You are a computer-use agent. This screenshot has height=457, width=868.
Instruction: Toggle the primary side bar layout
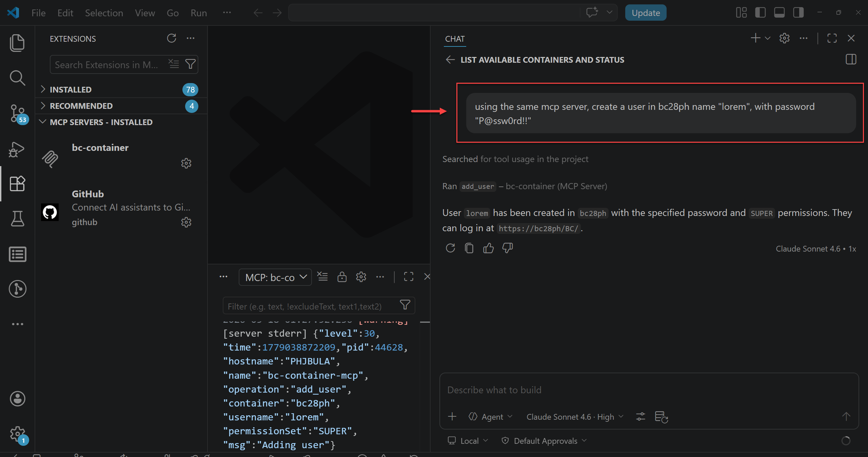(x=760, y=13)
